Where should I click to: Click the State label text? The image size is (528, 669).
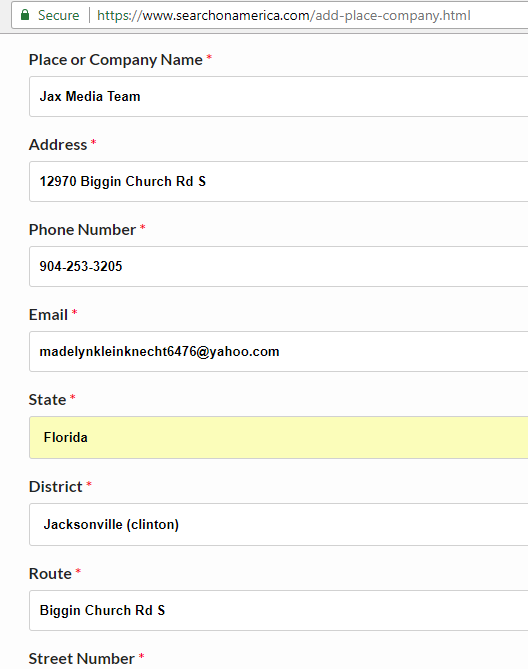pos(47,400)
